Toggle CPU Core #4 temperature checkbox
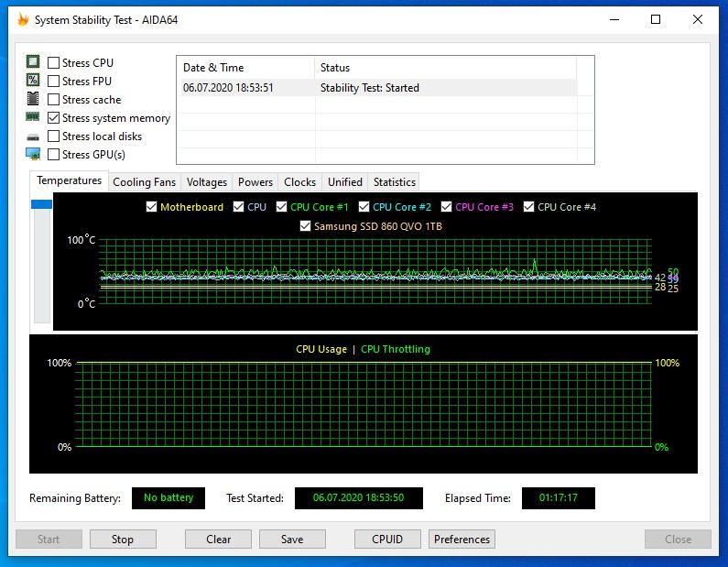The width and height of the screenshot is (728, 567). [528, 207]
